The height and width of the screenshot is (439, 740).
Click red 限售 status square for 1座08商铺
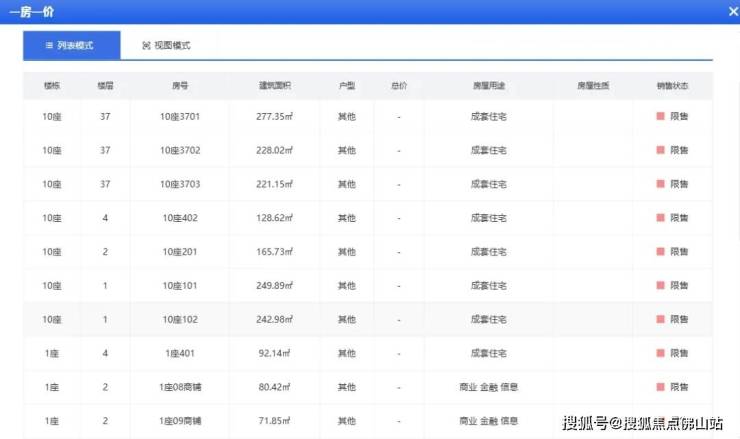[660, 387]
